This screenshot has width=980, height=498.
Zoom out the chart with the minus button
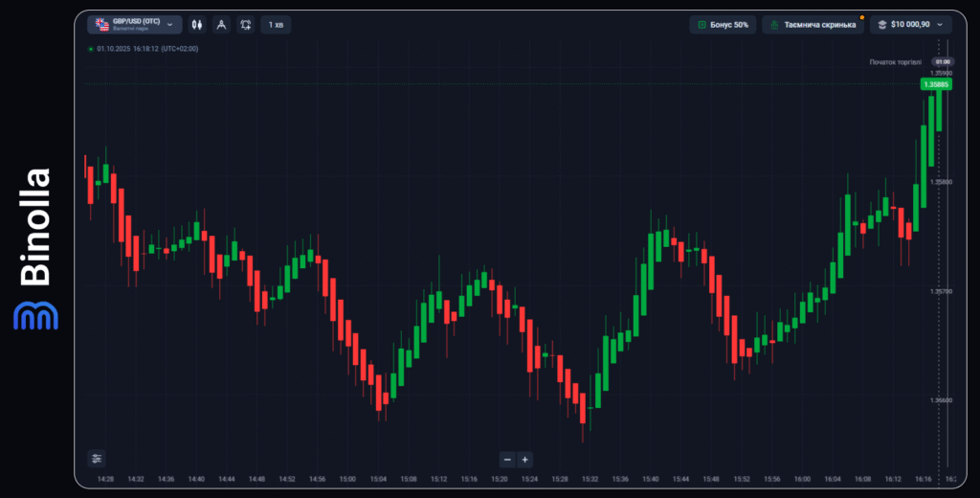(507, 459)
